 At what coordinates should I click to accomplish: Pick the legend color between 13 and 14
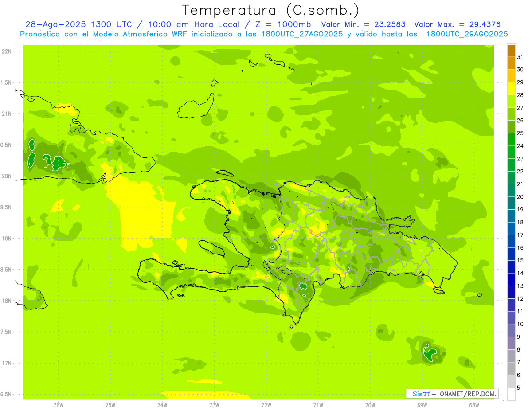pos(511,279)
